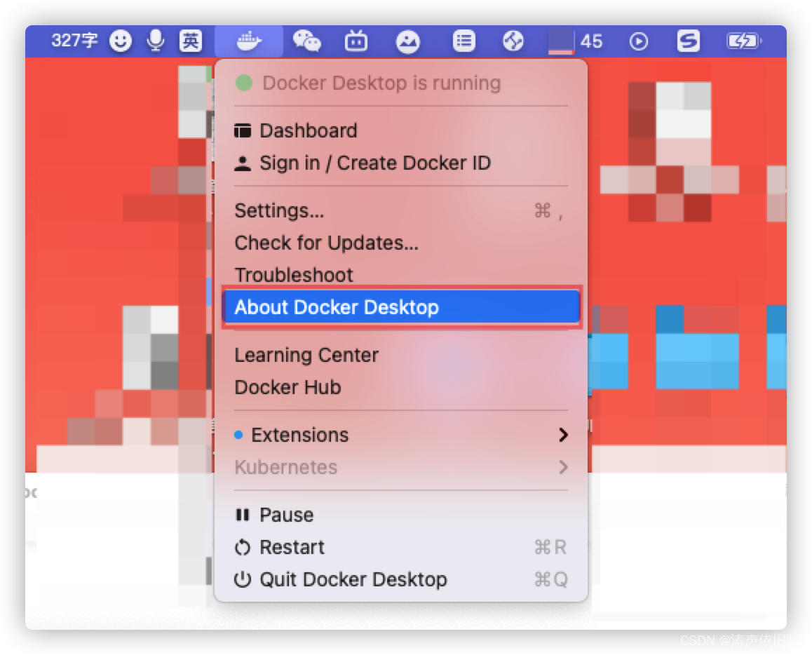
Task: Click the 45 usage meter in menu bar
Action: pyautogui.click(x=575, y=41)
